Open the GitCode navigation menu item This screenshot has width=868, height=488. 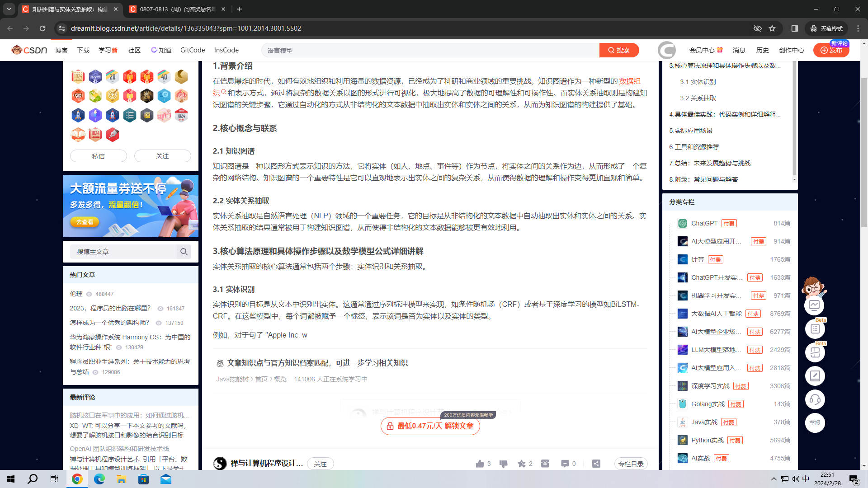(192, 50)
